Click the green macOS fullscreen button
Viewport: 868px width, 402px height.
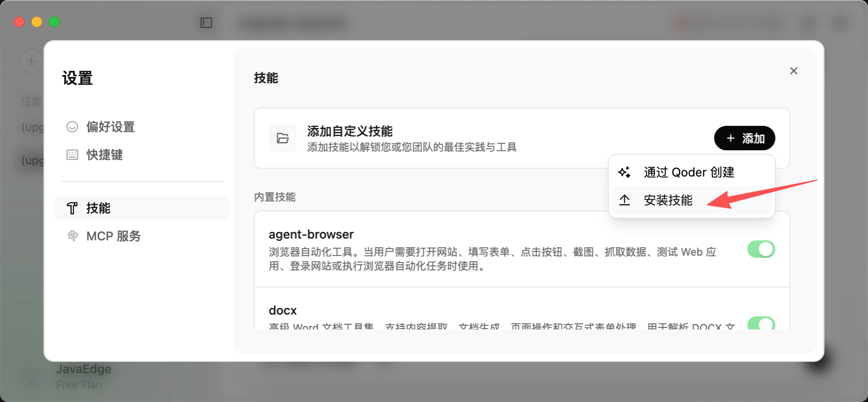click(54, 22)
